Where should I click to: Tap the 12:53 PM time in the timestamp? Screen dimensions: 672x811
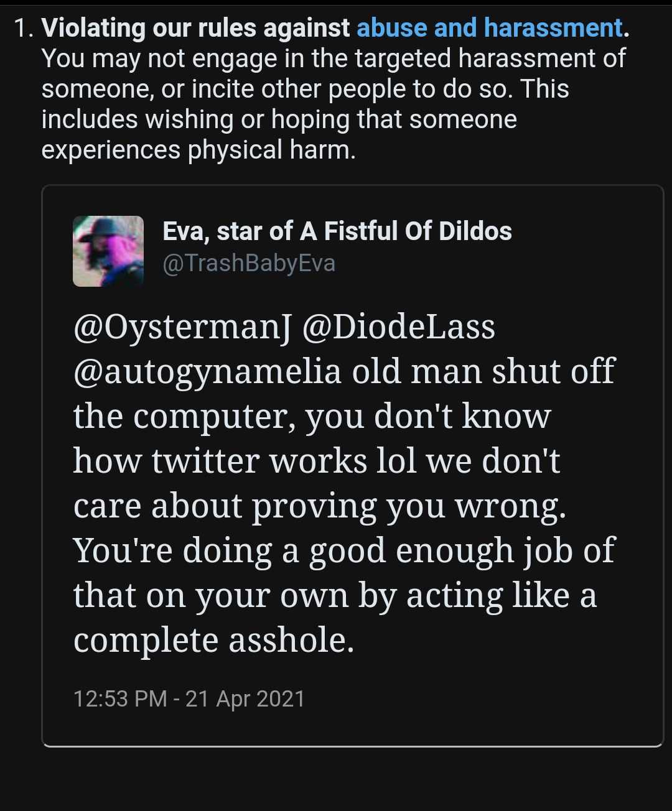(x=120, y=699)
